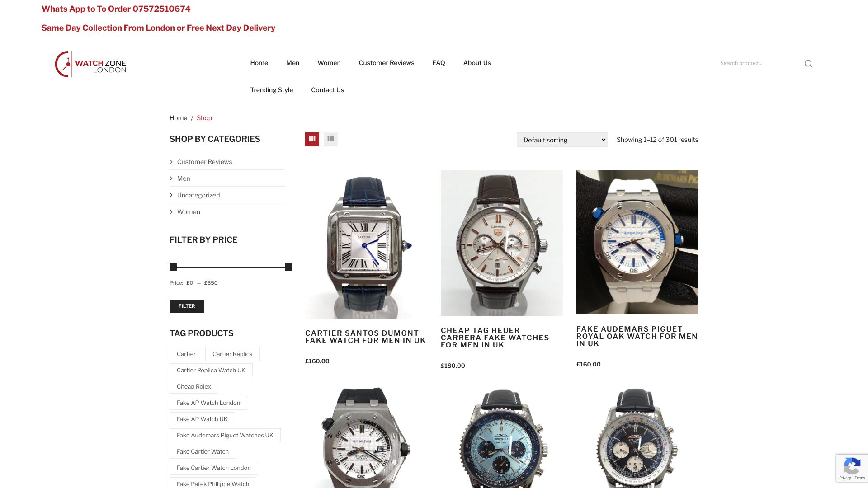Apply price filter with FILTER button
This screenshot has width=868, height=488.
click(187, 306)
